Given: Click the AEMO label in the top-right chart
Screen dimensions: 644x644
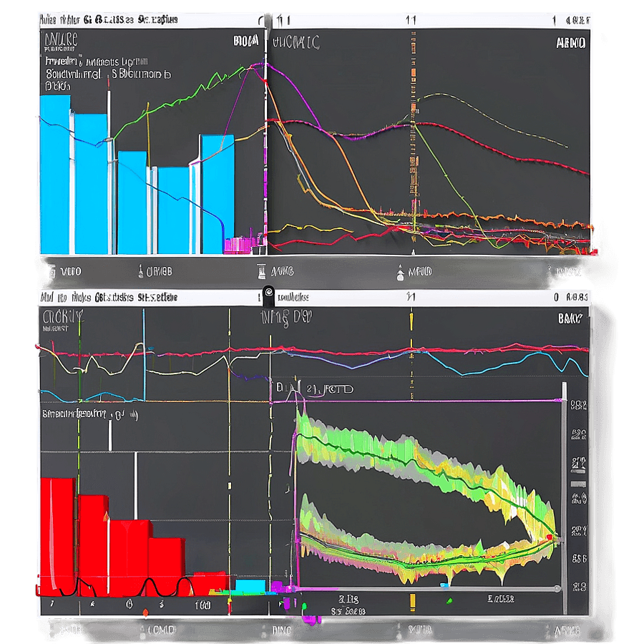Looking at the screenshot, I should (571, 43).
